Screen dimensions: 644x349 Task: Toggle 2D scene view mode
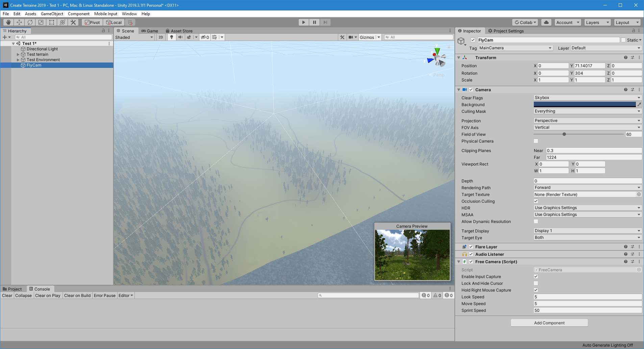pos(161,37)
